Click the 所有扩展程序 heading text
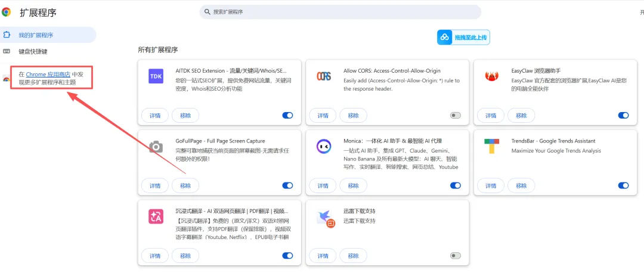 pos(157,49)
